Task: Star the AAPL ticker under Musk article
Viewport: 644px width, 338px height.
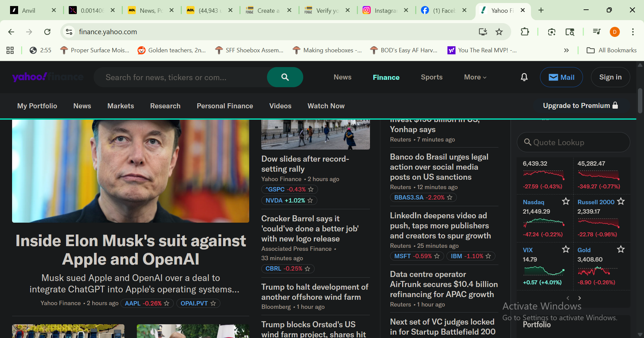Action: coord(167,303)
